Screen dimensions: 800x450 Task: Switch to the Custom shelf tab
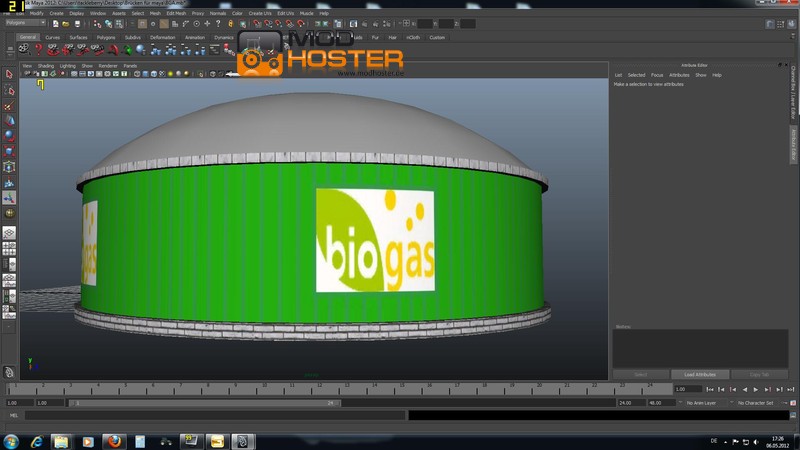pyautogui.click(x=437, y=38)
